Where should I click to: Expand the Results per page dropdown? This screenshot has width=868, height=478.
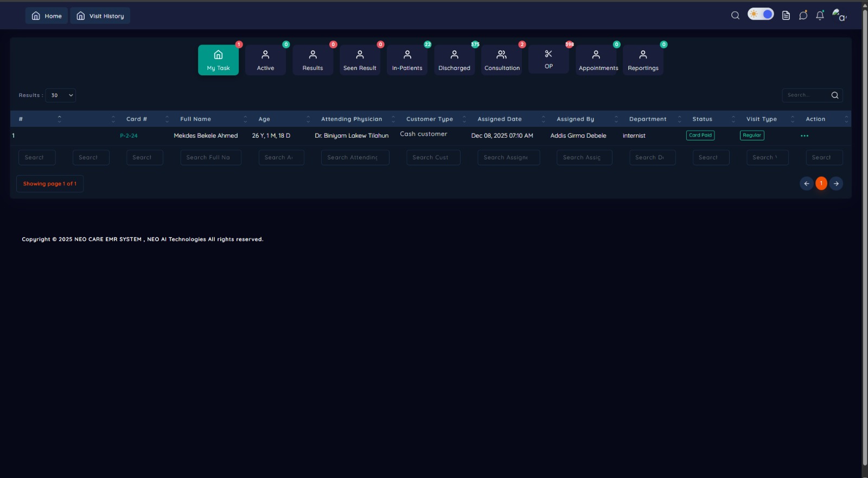pos(61,95)
